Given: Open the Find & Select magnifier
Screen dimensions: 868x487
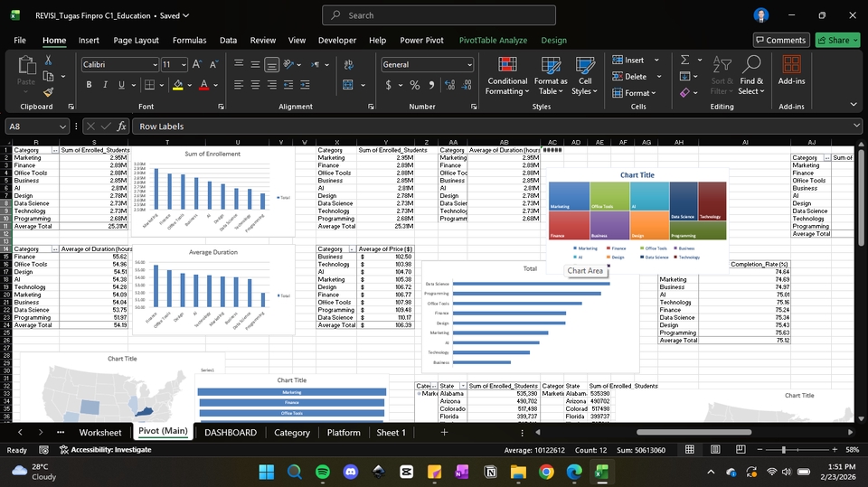Looking at the screenshot, I should click(751, 76).
